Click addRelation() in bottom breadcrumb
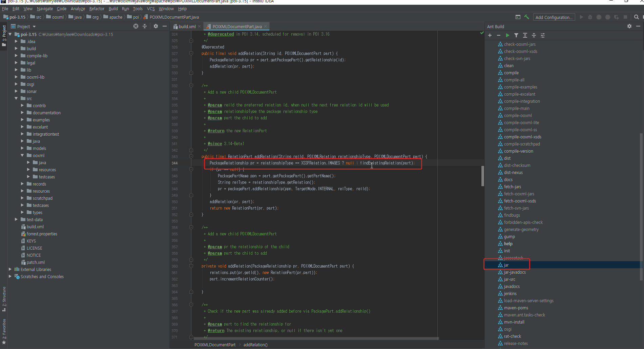Image resolution: width=644 pixels, height=349 pixels. coord(255,345)
